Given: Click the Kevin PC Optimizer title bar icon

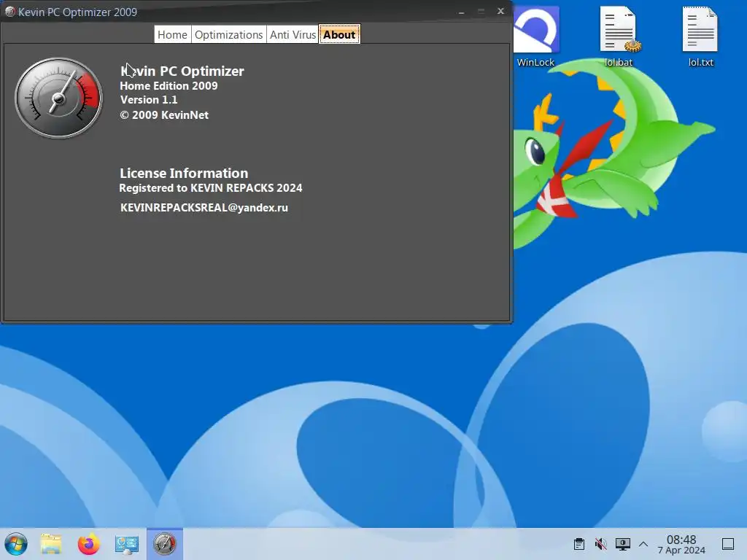Looking at the screenshot, I should coord(9,12).
